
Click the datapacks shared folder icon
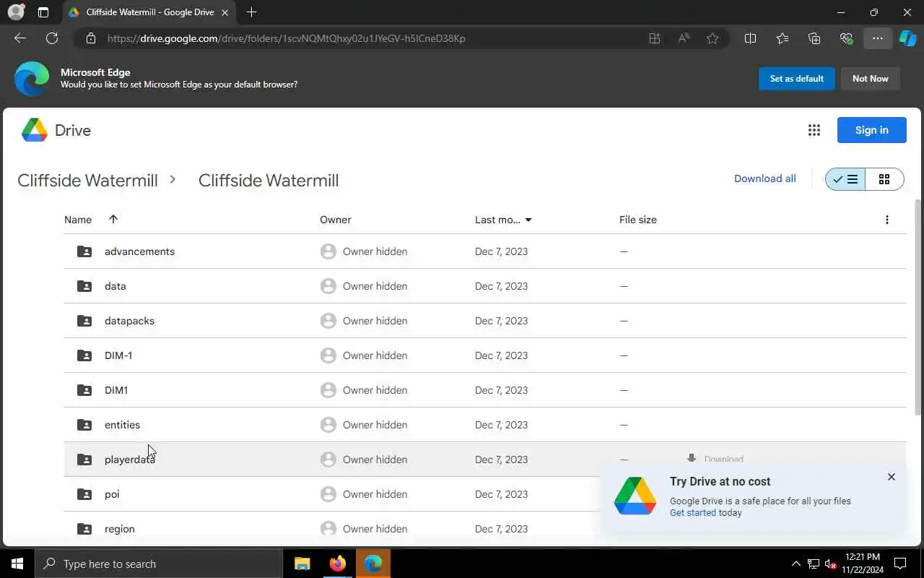(x=84, y=321)
